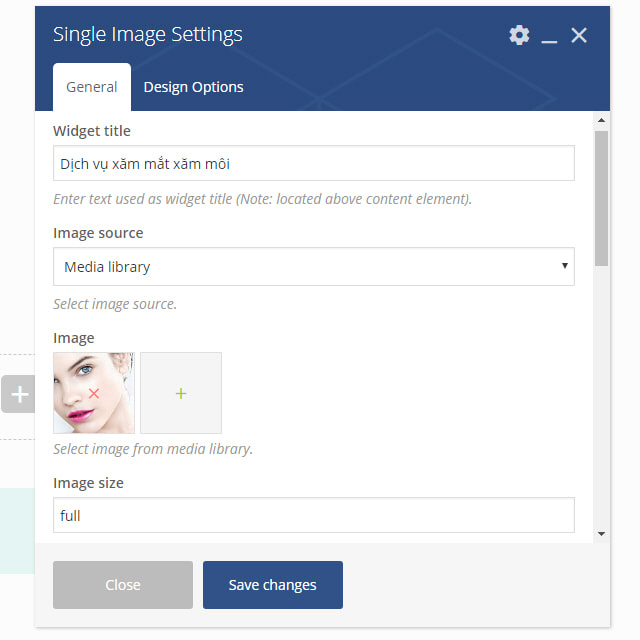
Task: Click the Image size label
Action: (x=88, y=483)
